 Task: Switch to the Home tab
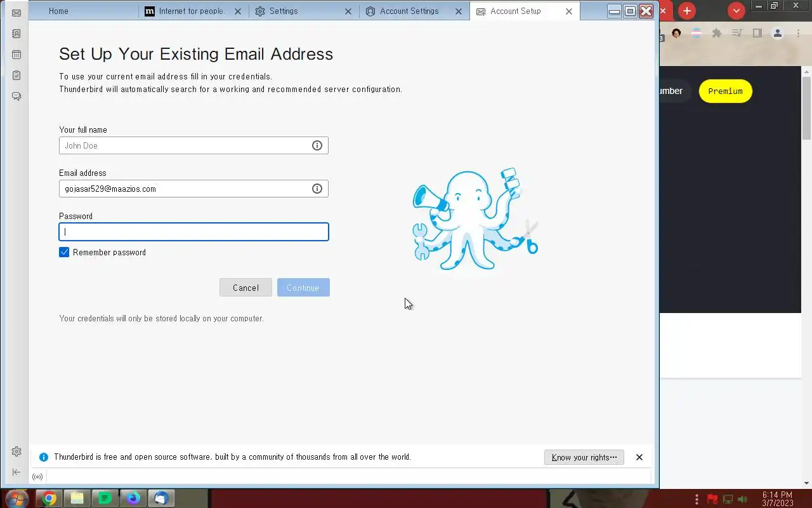[83, 11]
